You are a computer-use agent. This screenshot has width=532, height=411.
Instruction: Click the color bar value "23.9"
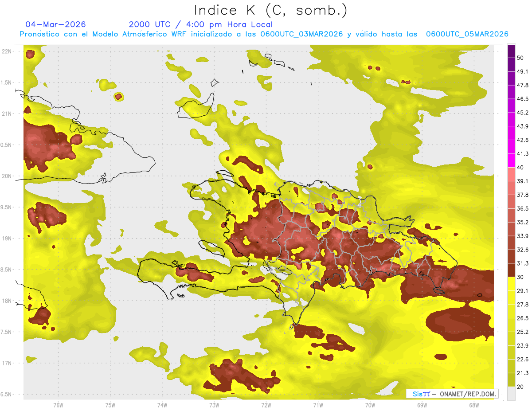point(523,346)
